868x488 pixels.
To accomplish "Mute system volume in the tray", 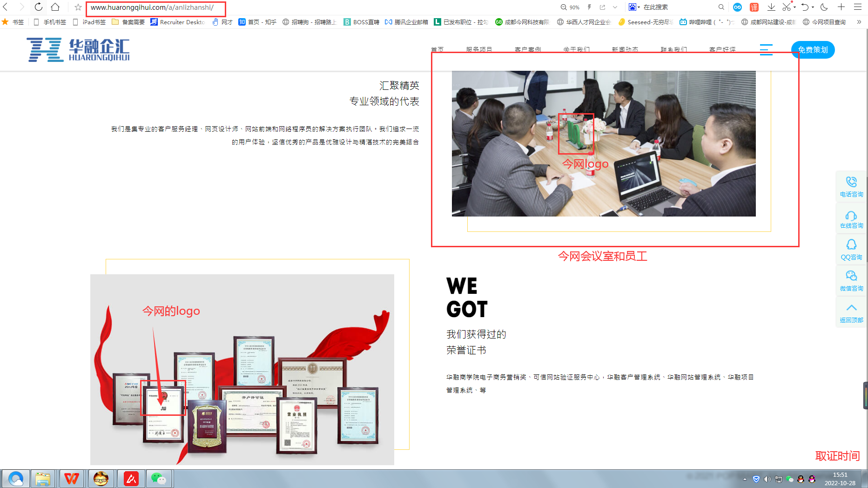I will tap(767, 478).
